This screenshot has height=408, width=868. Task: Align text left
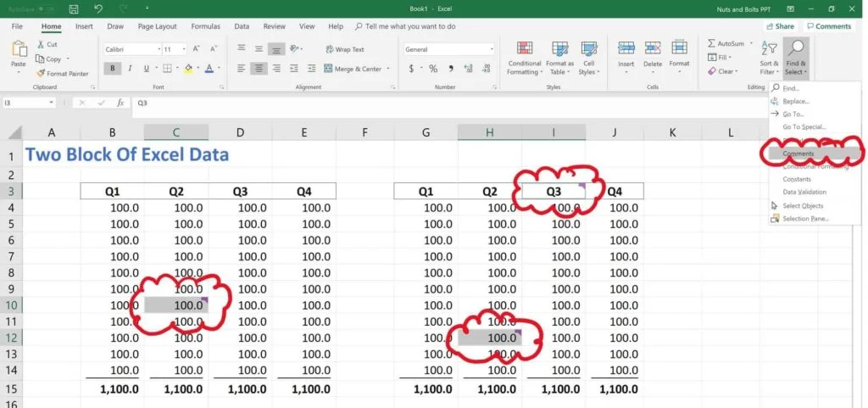click(242, 69)
